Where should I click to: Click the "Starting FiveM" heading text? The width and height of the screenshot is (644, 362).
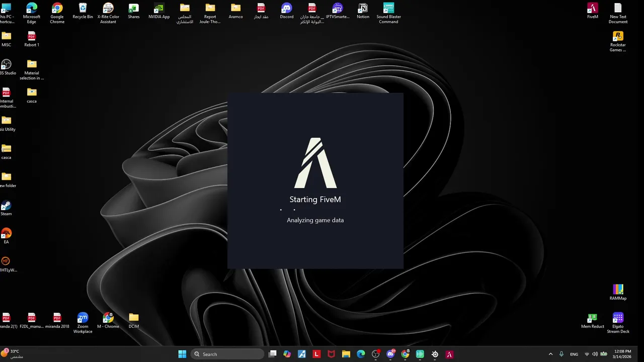coord(315,200)
